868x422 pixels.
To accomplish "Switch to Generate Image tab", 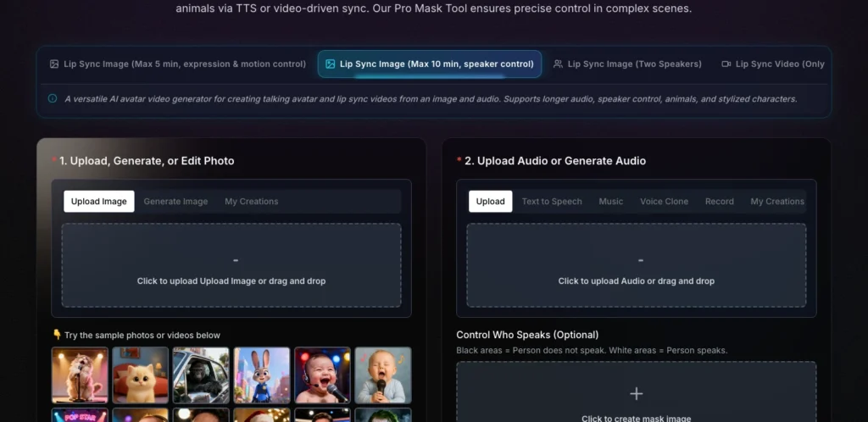I will point(175,202).
